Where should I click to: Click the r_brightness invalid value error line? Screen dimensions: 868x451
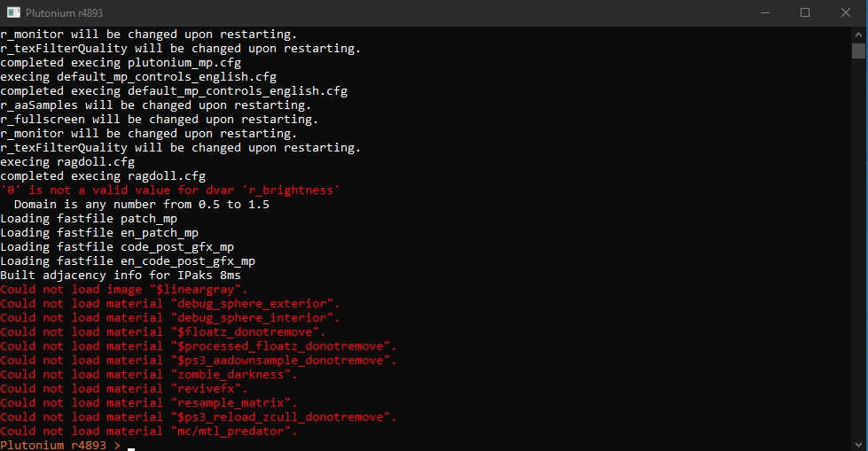click(170, 191)
